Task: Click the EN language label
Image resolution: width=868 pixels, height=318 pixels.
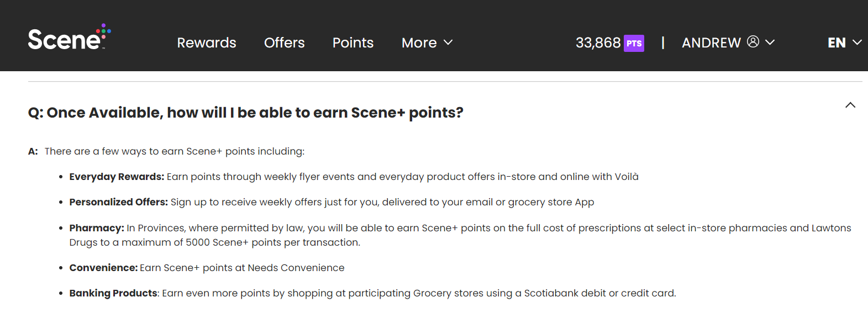Action: tap(837, 43)
